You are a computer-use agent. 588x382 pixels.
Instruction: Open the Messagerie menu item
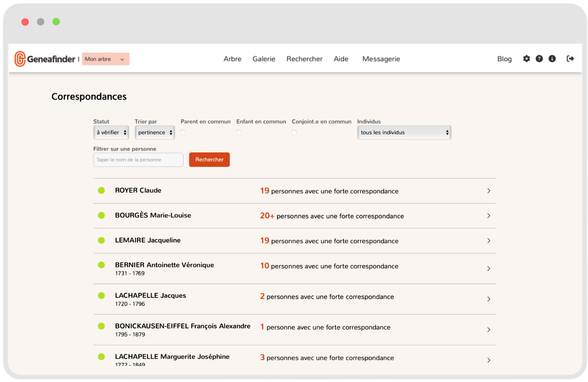(381, 59)
